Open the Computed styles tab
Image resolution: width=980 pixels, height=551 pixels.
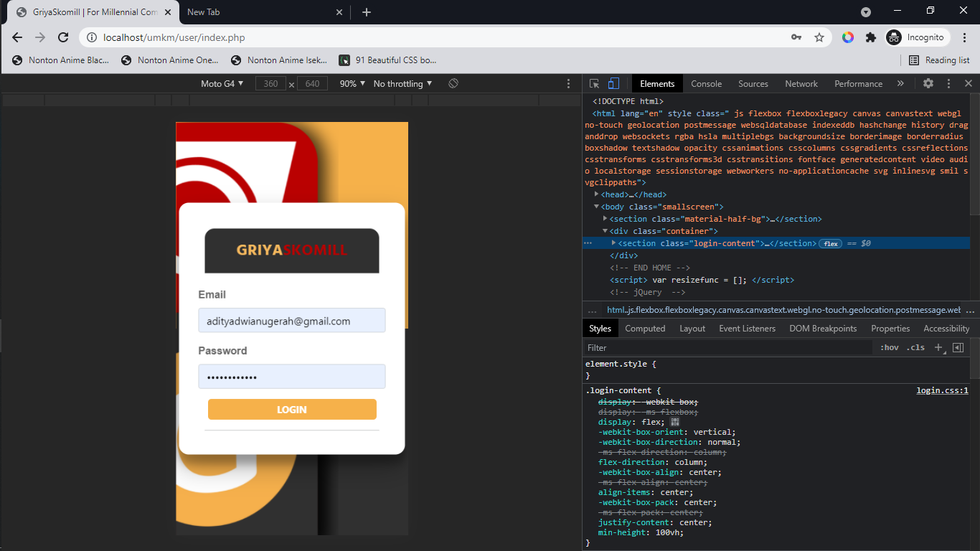pyautogui.click(x=645, y=329)
